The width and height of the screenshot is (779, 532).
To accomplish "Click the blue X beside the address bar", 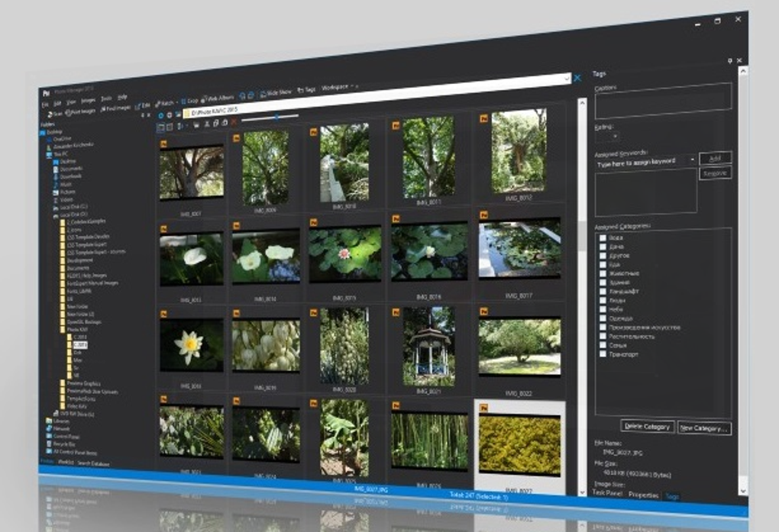I will tap(577, 78).
